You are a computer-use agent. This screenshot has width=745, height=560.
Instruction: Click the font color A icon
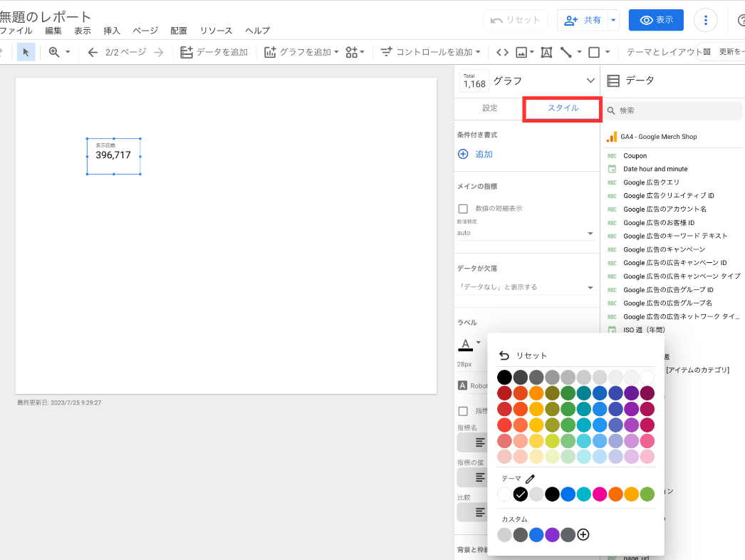[466, 344]
